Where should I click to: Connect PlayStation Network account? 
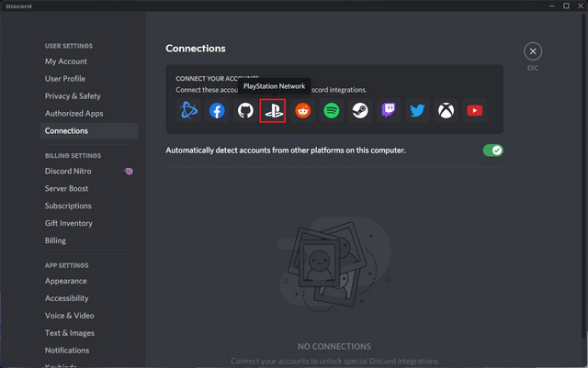point(273,110)
